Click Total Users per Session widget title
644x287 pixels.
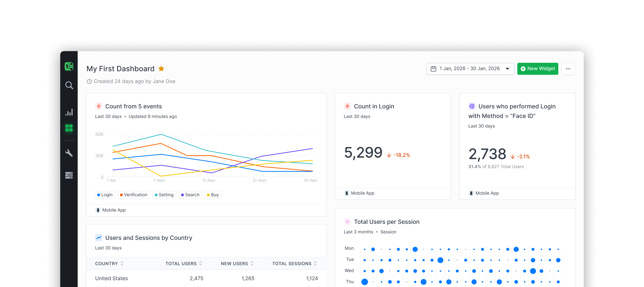click(386, 222)
